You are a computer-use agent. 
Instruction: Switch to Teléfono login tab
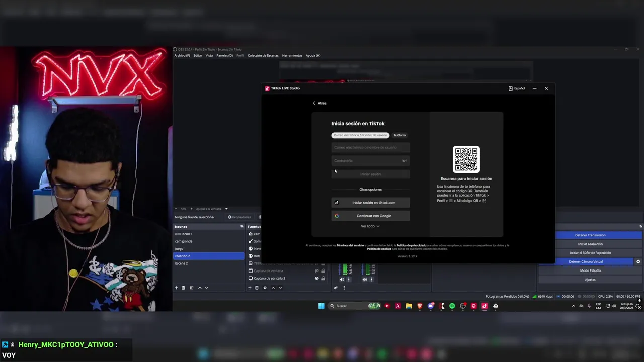point(399,135)
